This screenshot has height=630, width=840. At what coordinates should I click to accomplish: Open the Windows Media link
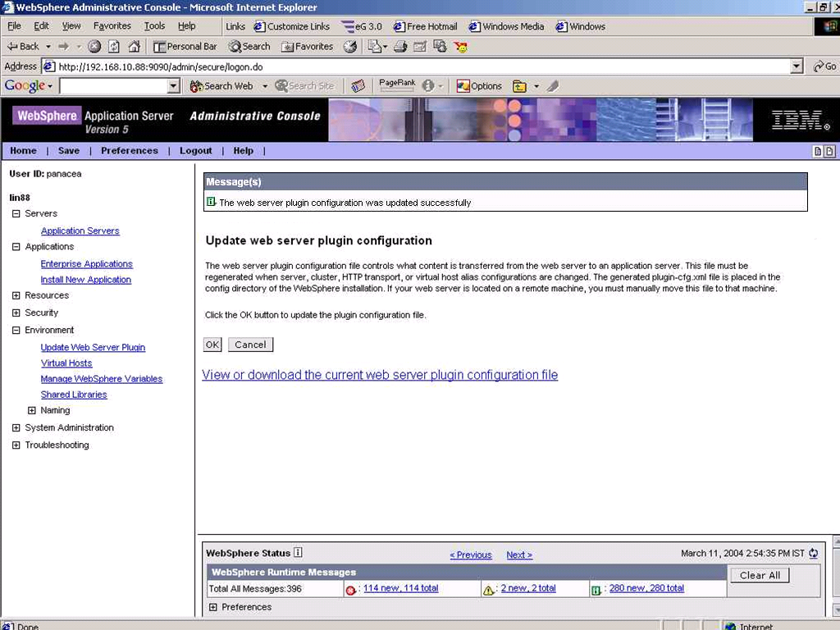506,26
